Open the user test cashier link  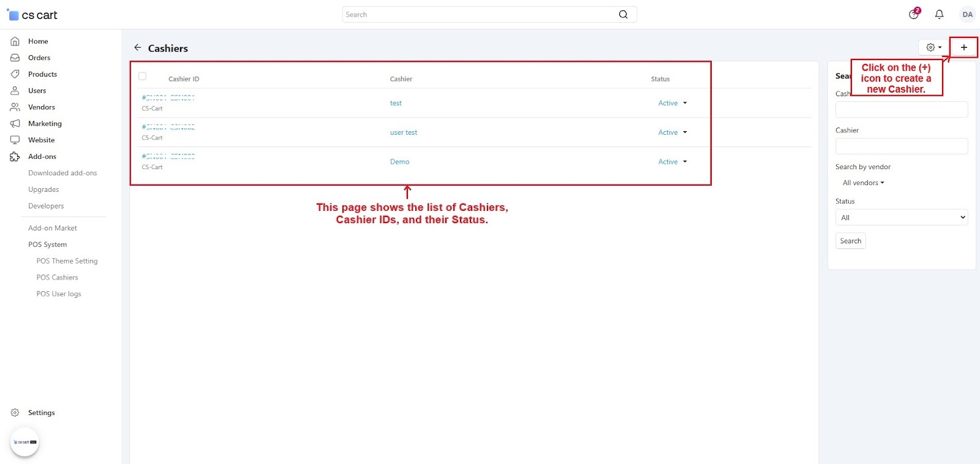(x=403, y=132)
